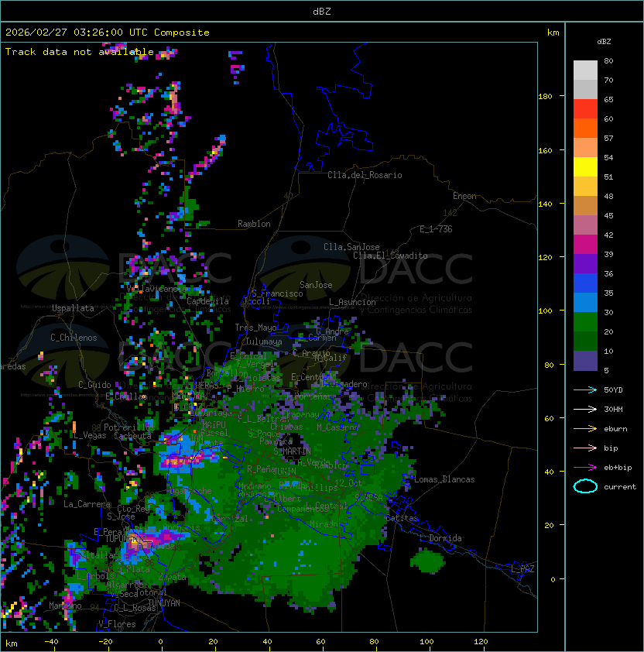Click the 'eburn' legend label
The height and width of the screenshot is (652, 644).
pyautogui.click(x=615, y=429)
